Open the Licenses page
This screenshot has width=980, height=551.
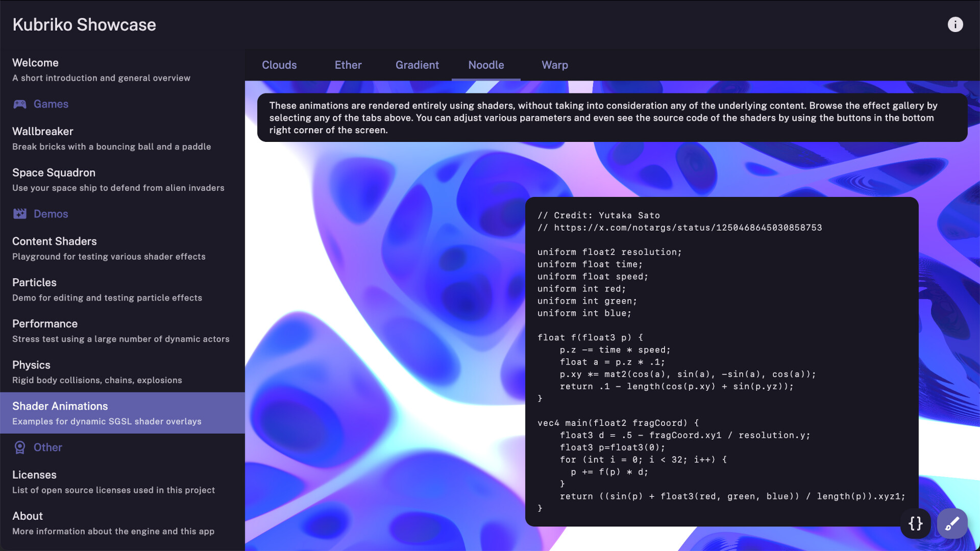[x=122, y=482]
